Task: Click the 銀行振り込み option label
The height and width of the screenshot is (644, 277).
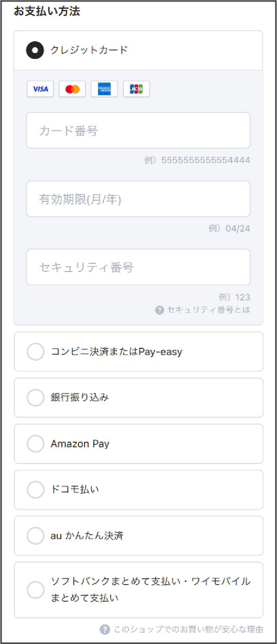Action: click(x=80, y=397)
